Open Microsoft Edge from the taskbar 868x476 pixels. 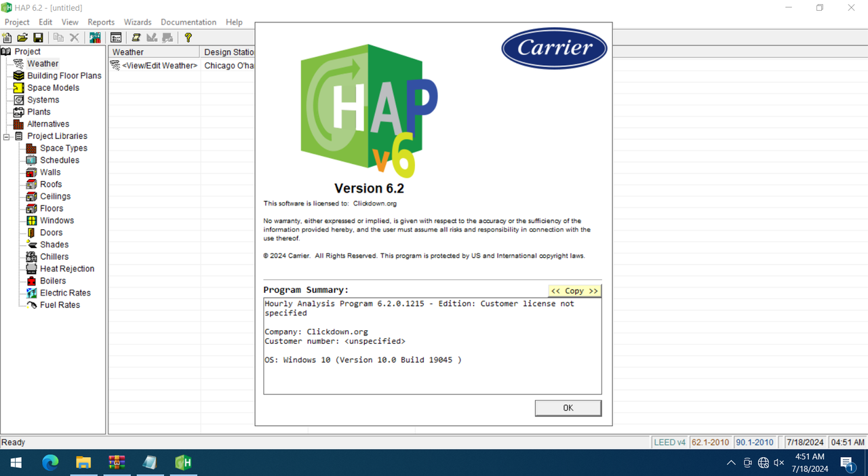click(x=50, y=462)
